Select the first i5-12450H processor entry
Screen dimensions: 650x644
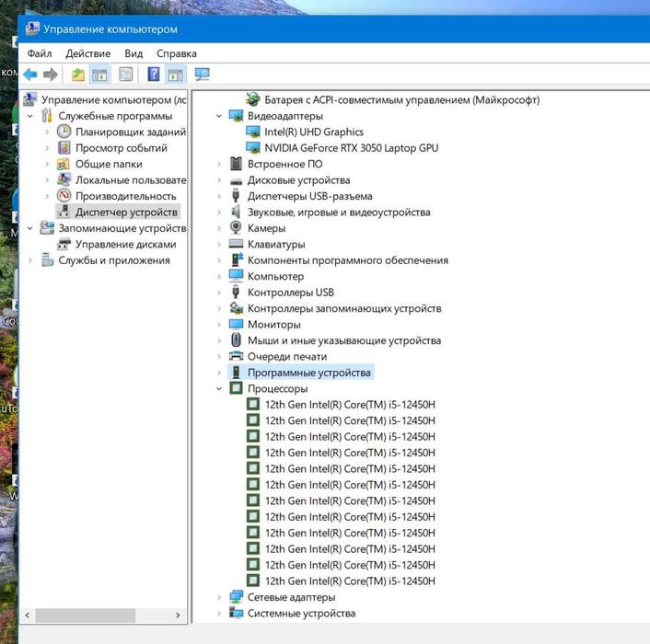pos(350,404)
